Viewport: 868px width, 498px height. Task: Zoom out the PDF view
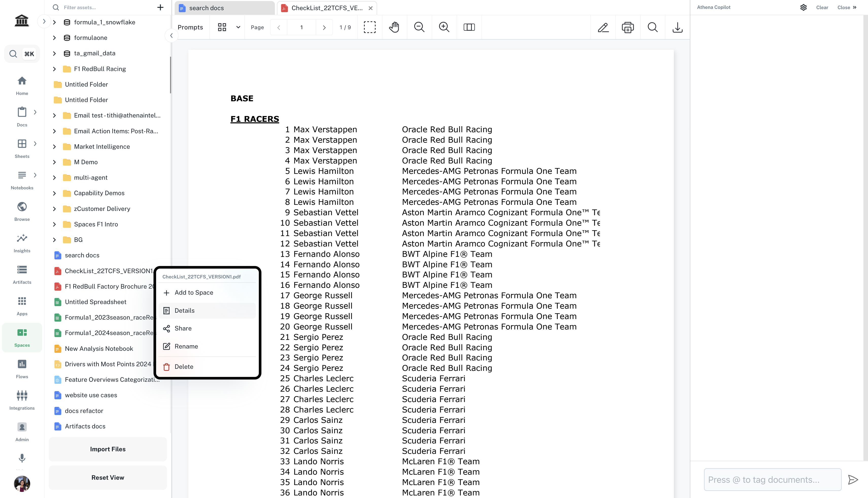[x=419, y=27]
